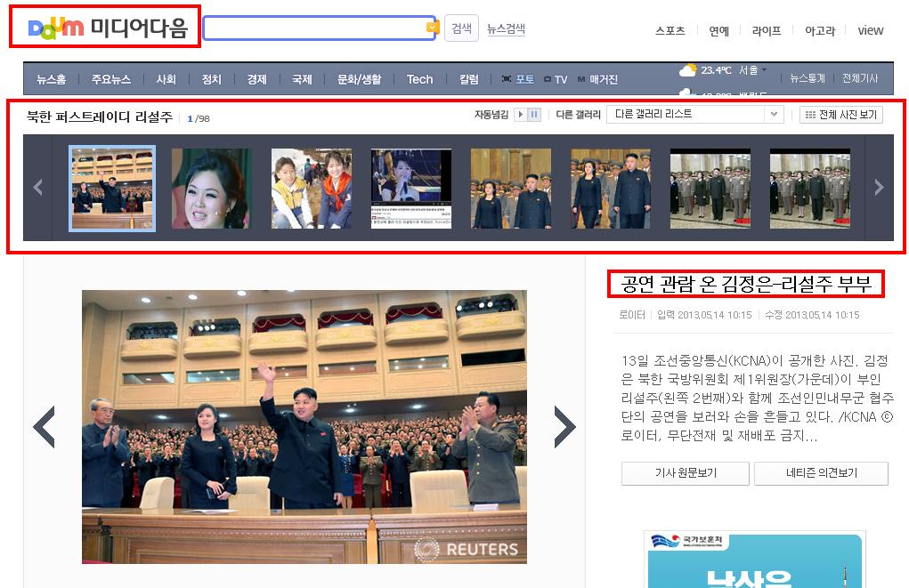
Task: Click the Daum 미디어다음 logo
Action: [x=108, y=28]
